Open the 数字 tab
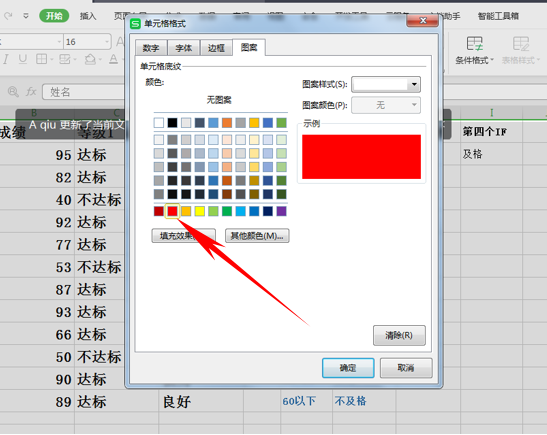Image resolution: width=547 pixels, height=435 pixels. tap(151, 48)
